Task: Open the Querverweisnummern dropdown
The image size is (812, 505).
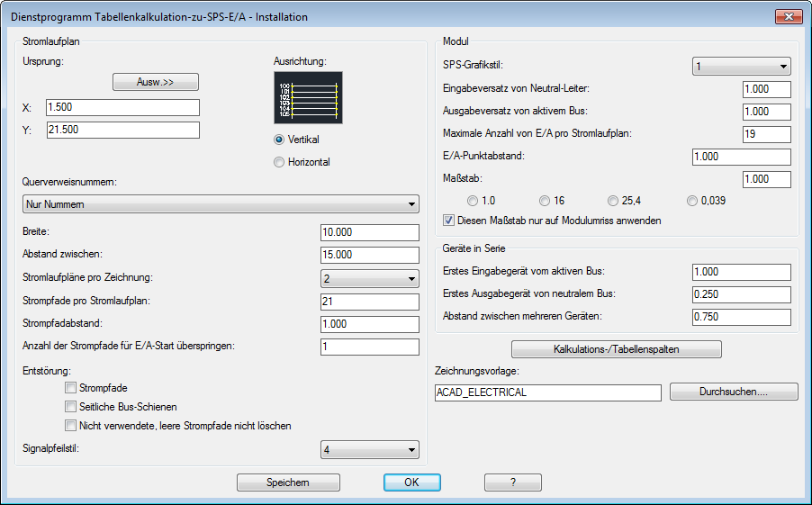Action: point(221,204)
